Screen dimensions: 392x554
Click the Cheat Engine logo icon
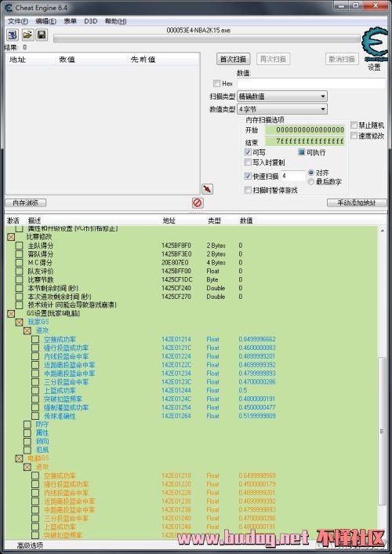pyautogui.click(x=375, y=45)
